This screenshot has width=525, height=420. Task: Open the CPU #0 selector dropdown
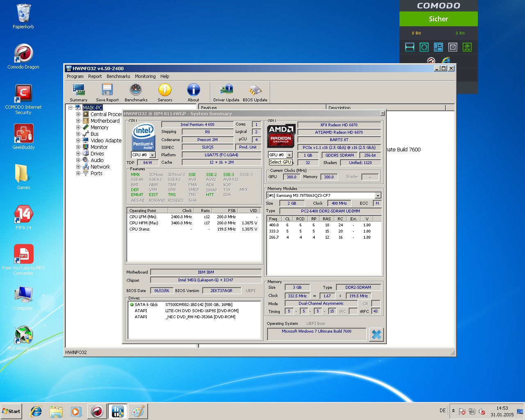(153, 155)
